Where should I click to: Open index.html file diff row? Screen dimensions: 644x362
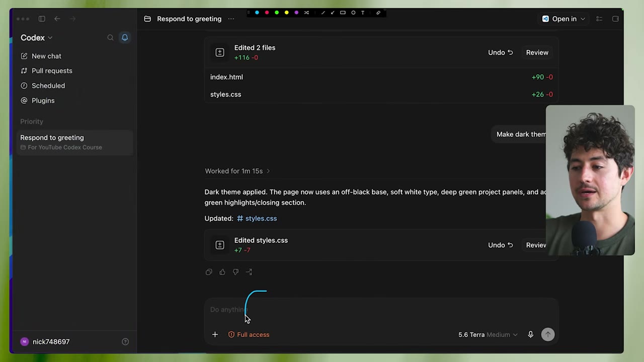point(381,77)
